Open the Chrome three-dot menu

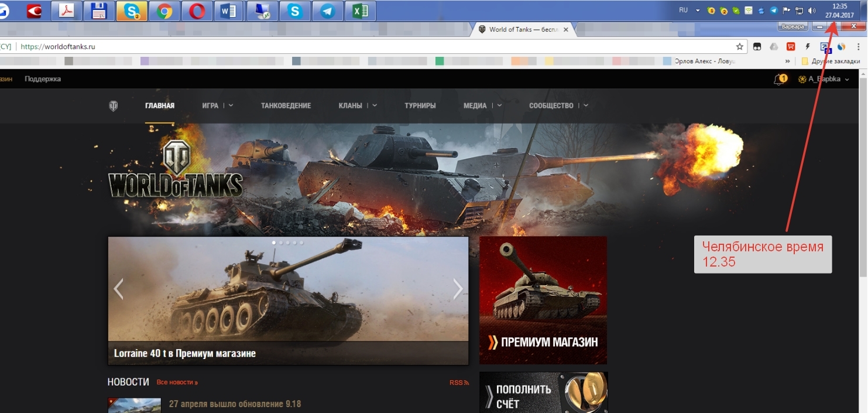858,46
